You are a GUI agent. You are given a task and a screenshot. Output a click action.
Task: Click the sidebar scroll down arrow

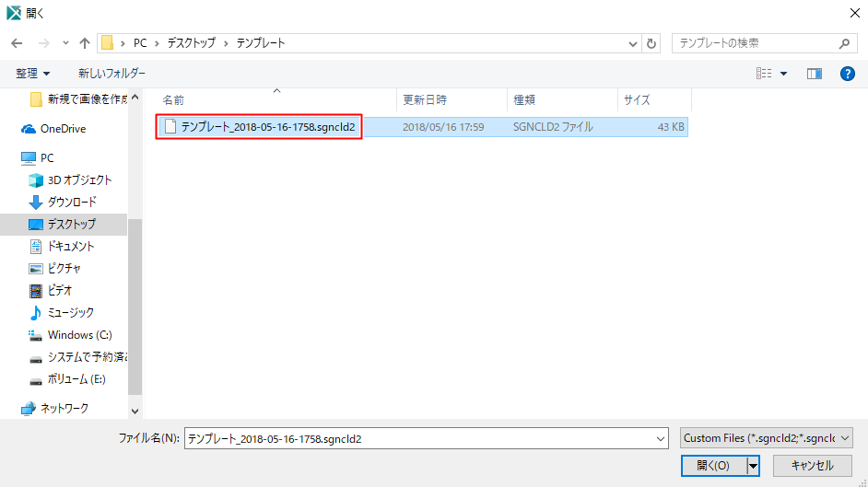pos(135,412)
